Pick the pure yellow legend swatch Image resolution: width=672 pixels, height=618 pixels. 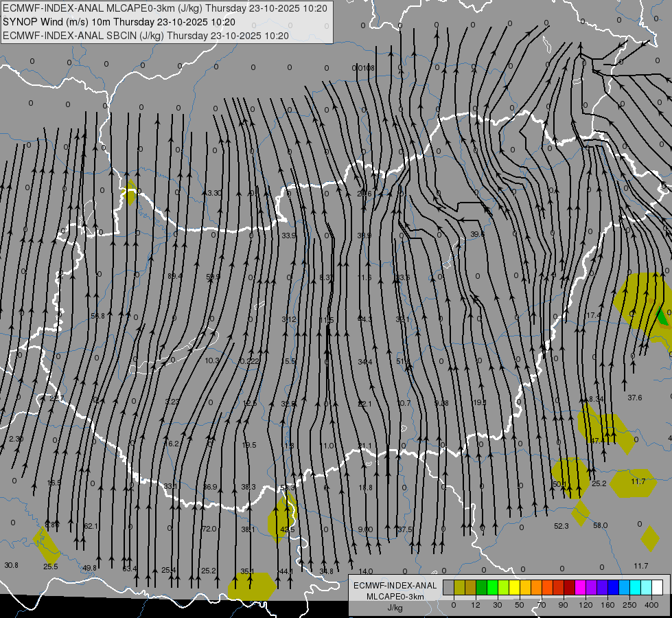pyautogui.click(x=515, y=587)
